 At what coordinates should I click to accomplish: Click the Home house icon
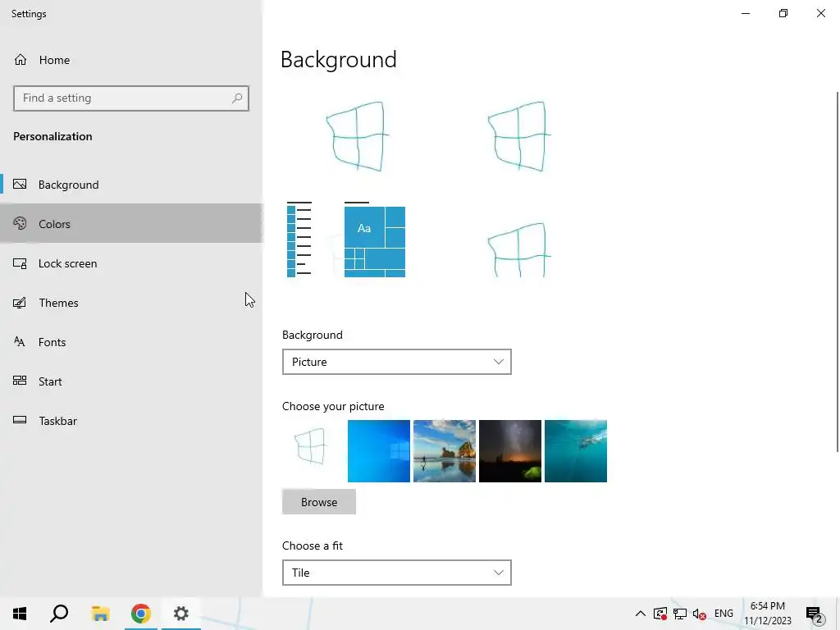[x=21, y=59]
